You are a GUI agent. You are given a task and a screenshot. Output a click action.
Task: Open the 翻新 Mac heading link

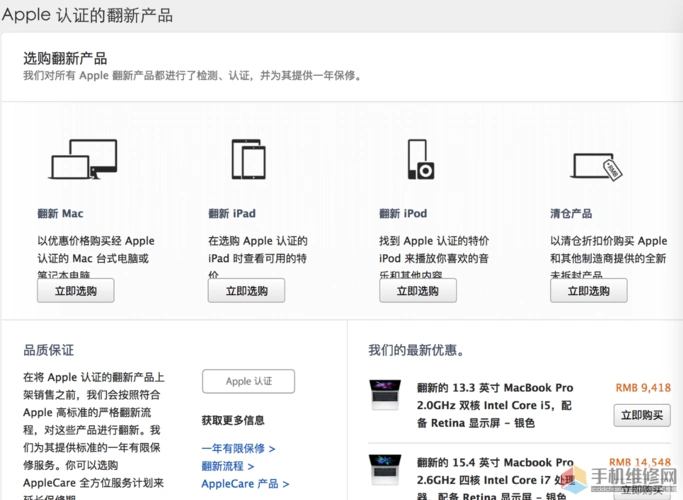(60, 213)
